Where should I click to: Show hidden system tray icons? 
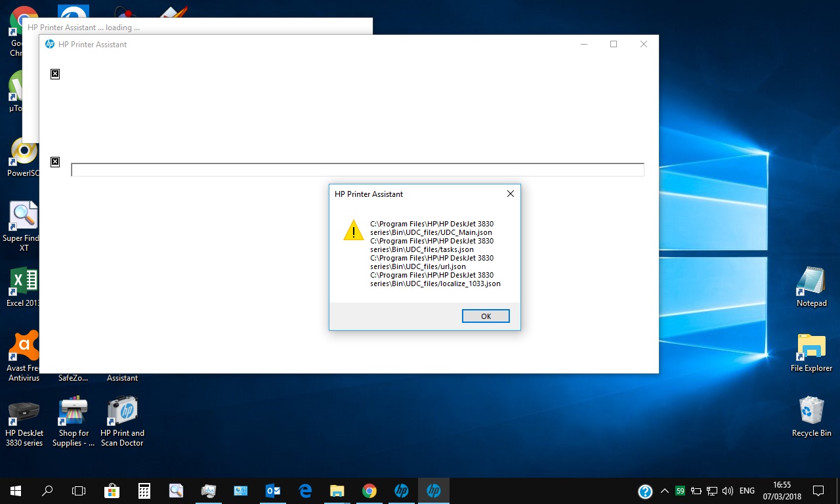pyautogui.click(x=664, y=491)
